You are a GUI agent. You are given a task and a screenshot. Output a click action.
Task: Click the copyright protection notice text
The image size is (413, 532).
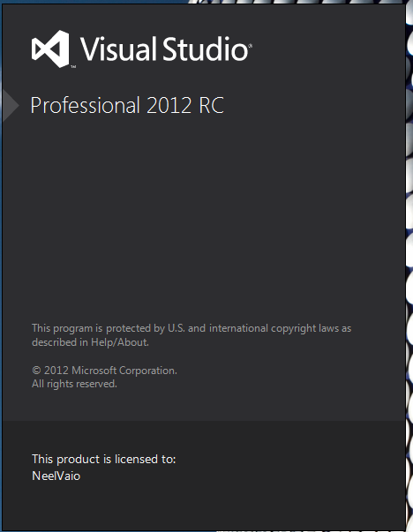191,335
